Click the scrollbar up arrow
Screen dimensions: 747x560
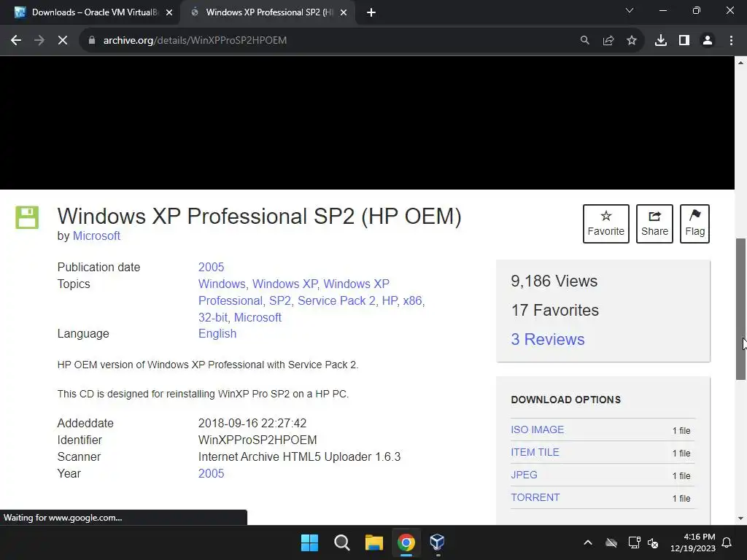(x=741, y=63)
